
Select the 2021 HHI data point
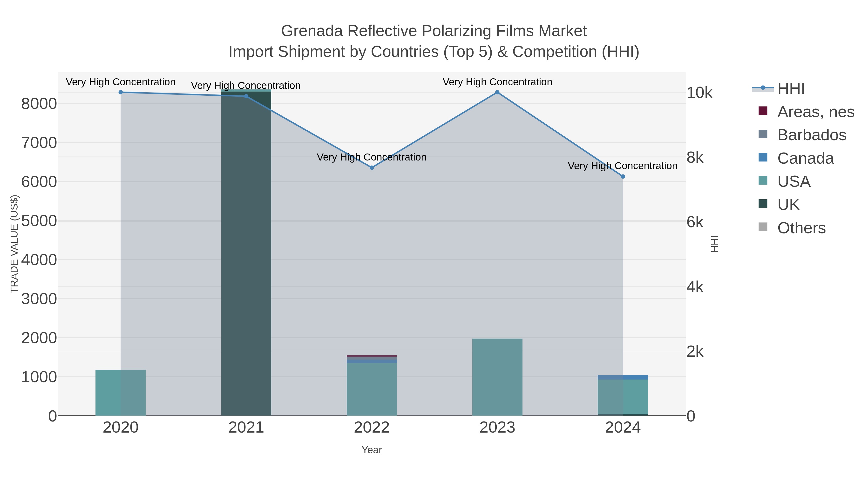(x=246, y=96)
